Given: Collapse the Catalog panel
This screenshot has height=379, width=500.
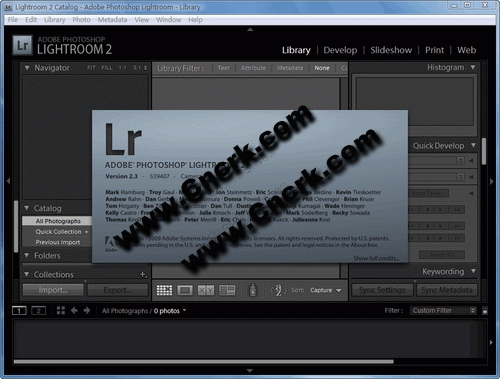Looking at the screenshot, I should pos(27,208).
